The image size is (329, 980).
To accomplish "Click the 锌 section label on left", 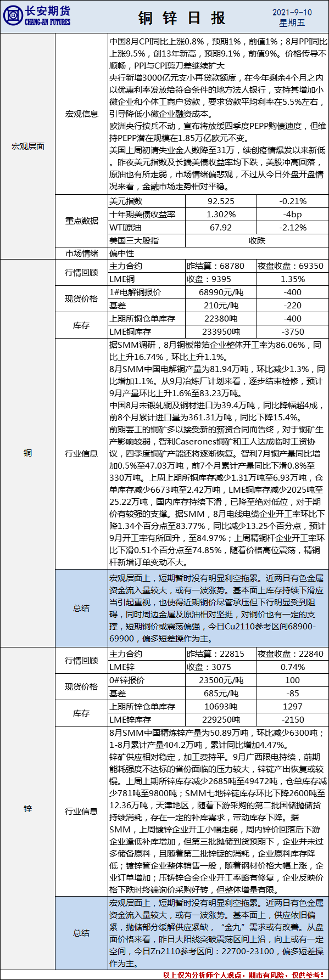I will click(27, 809).
